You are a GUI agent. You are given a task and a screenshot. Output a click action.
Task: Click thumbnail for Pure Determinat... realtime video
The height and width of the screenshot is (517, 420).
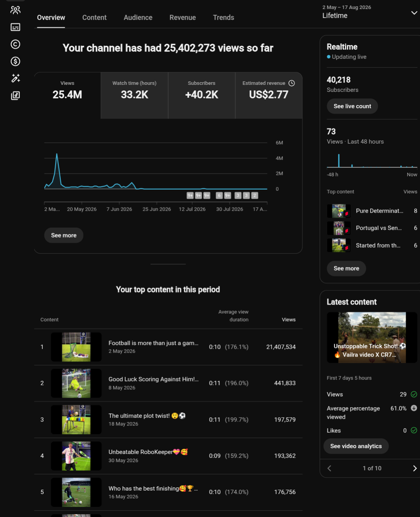coord(339,211)
